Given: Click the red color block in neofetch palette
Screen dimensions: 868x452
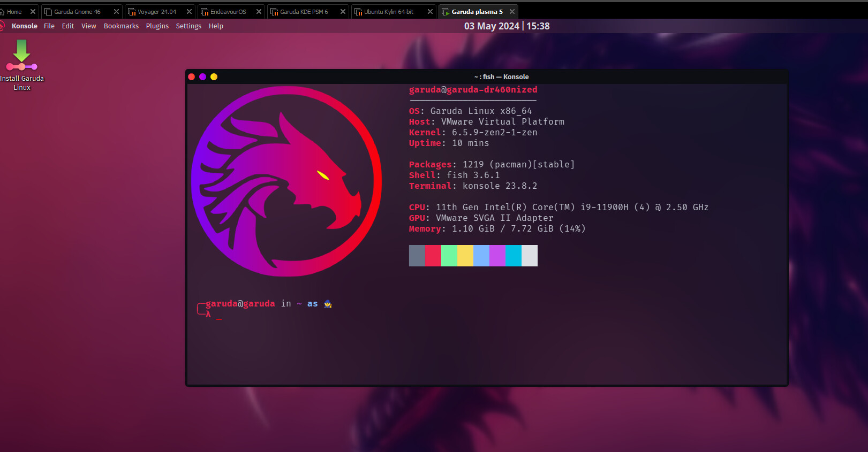Looking at the screenshot, I should (433, 256).
